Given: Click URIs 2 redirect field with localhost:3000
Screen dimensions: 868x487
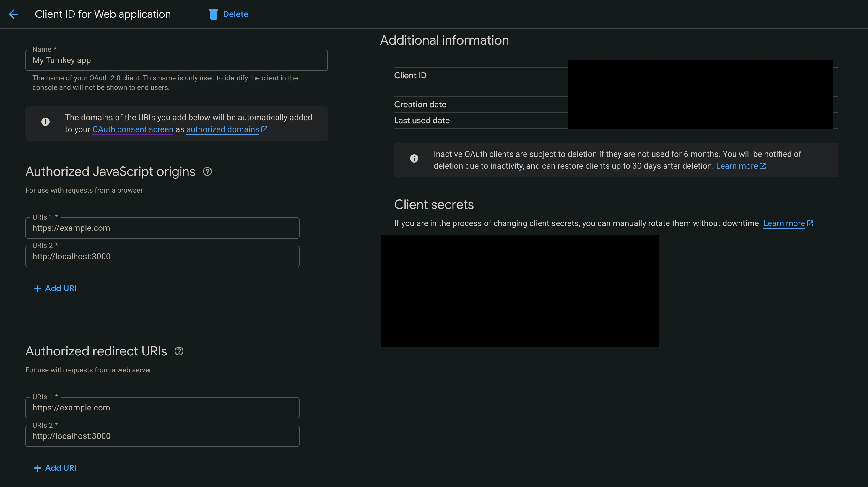Looking at the screenshot, I should (162, 436).
